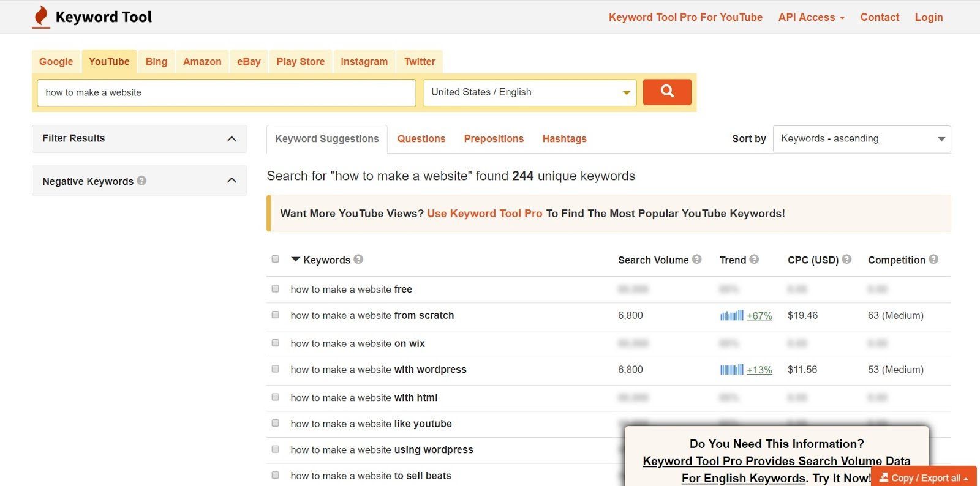This screenshot has width=980, height=486.
Task: Click the Login link
Action: [x=929, y=17]
